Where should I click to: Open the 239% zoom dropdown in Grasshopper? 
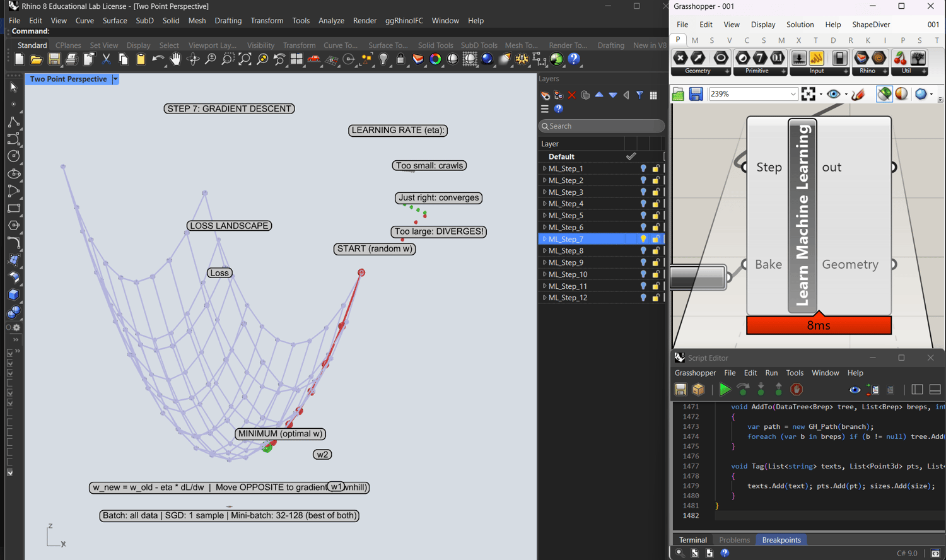click(793, 95)
